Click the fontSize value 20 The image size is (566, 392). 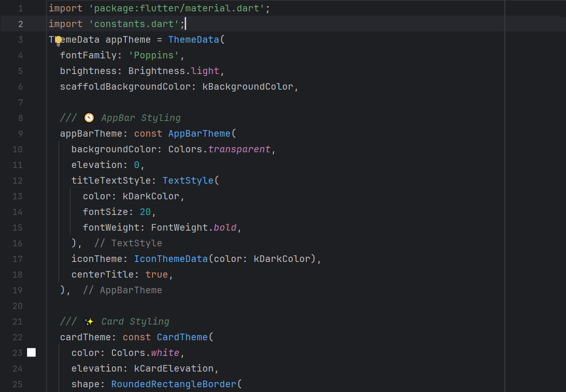[145, 212]
